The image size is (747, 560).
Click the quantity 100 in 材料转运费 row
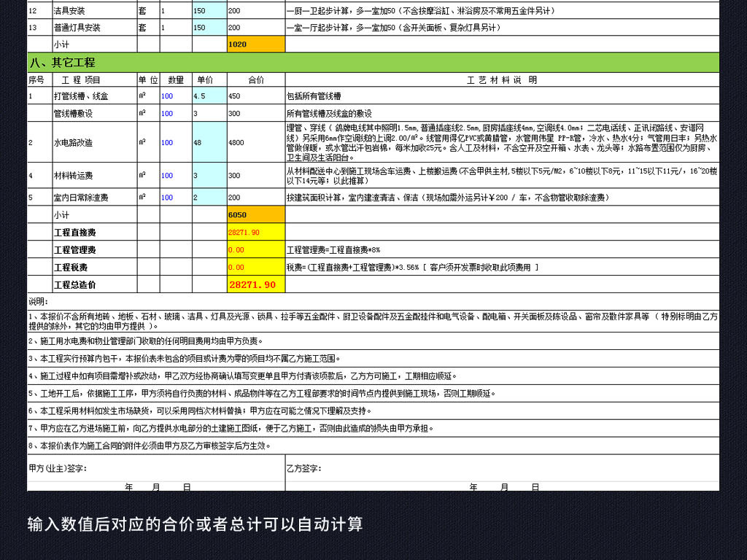176,175
